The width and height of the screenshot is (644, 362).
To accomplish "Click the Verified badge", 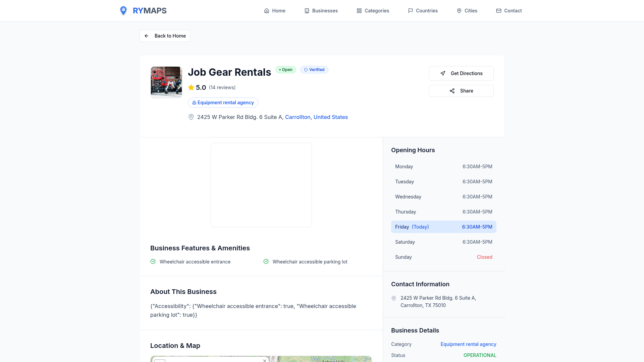I will click(x=314, y=70).
